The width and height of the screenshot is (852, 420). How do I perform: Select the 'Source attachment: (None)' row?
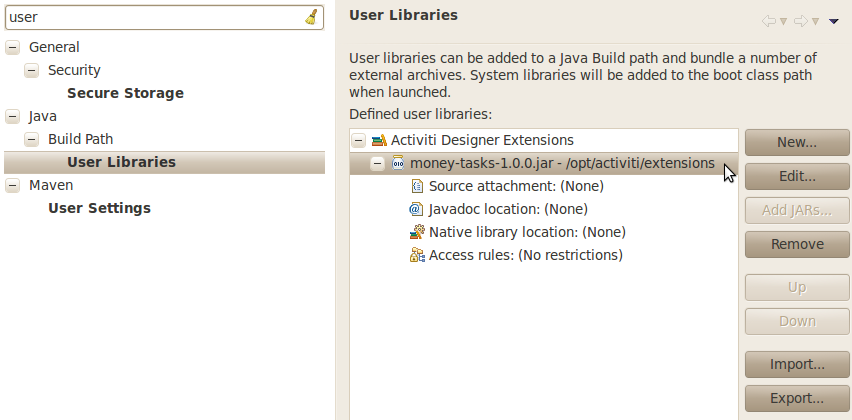[544, 186]
